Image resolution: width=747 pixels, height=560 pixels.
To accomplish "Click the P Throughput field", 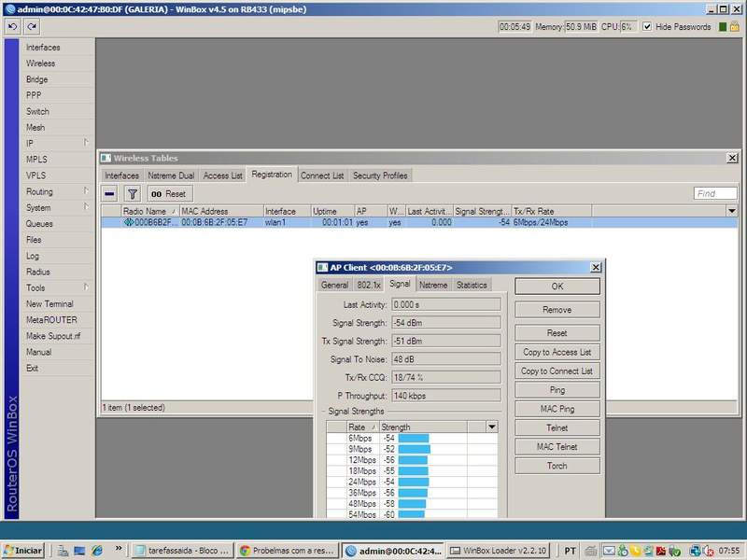I will coord(446,396).
